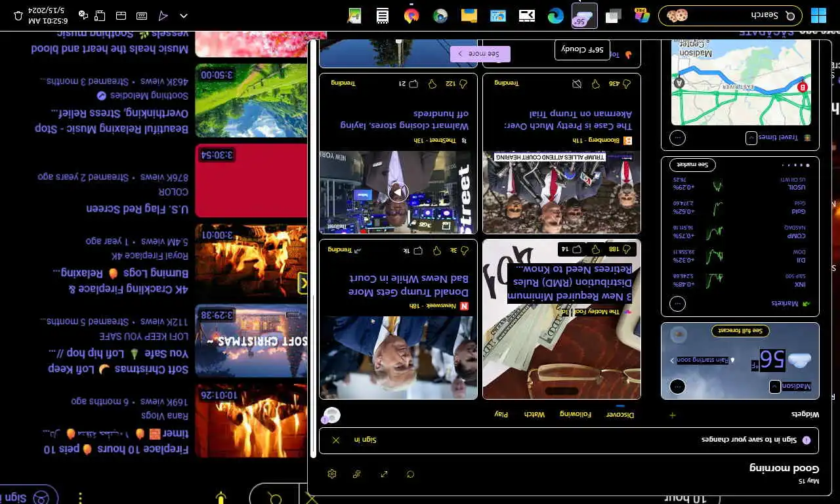Like the Bloomberg Ackman on Trump Trial article

tap(627, 83)
